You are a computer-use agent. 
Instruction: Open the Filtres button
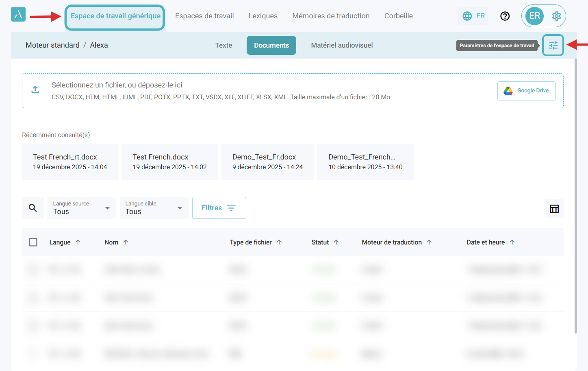219,208
